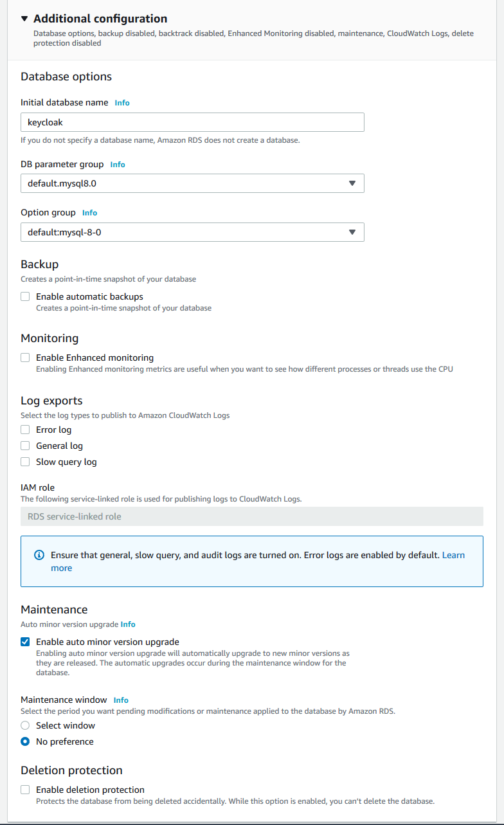This screenshot has width=504, height=825.
Task: Click the Initial database name input field
Action: pyautogui.click(x=192, y=122)
